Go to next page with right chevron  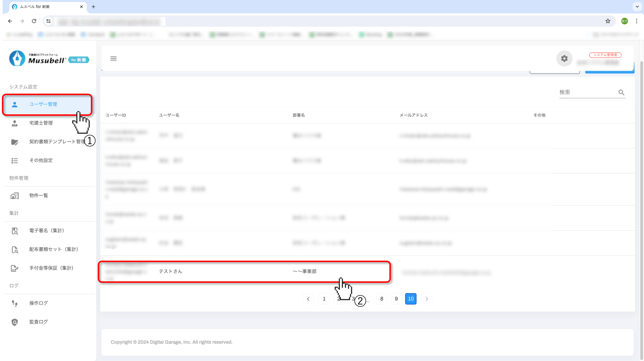[427, 299]
